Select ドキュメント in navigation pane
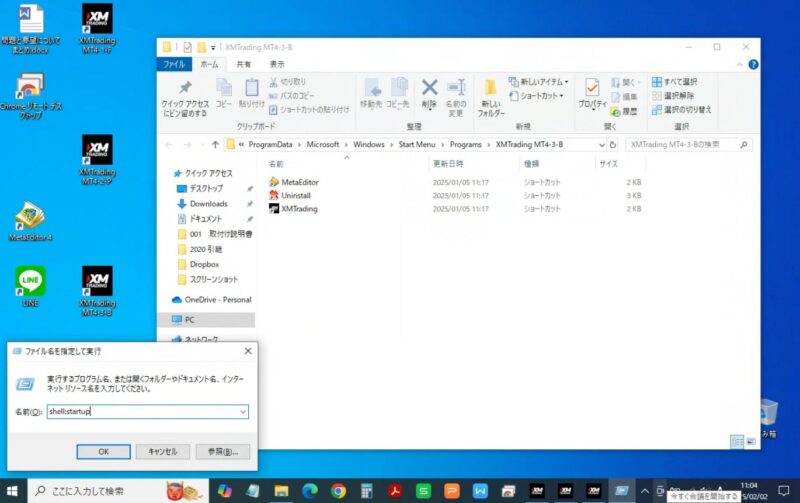 206,219
